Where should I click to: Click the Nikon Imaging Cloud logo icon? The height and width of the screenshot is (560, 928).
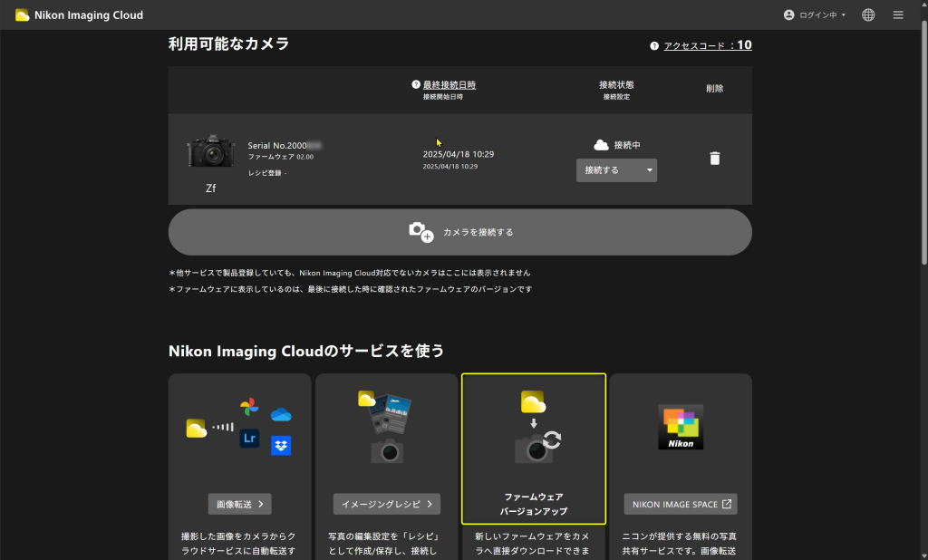tap(22, 14)
